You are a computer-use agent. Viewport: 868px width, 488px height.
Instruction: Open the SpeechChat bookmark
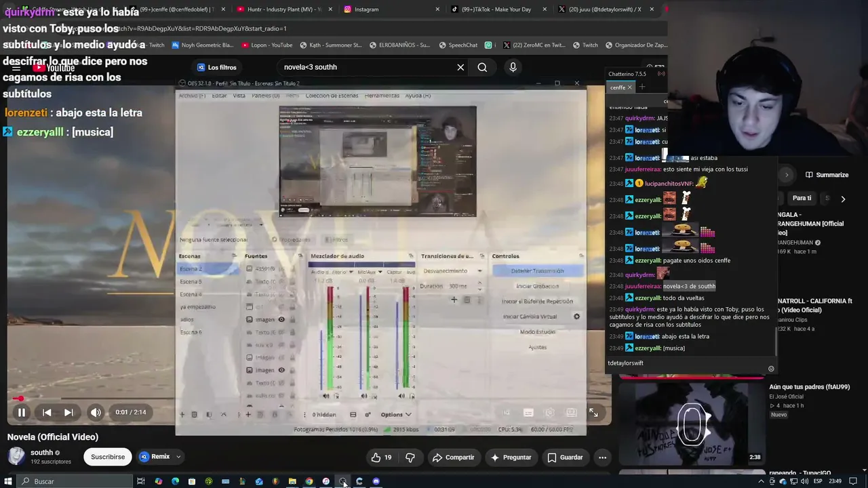click(x=458, y=45)
